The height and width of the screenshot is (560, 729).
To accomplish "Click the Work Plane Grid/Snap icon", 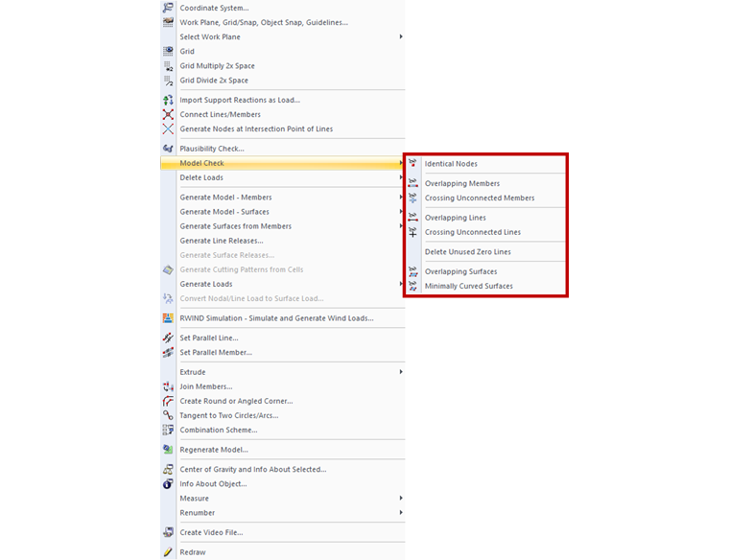I will coord(168,22).
